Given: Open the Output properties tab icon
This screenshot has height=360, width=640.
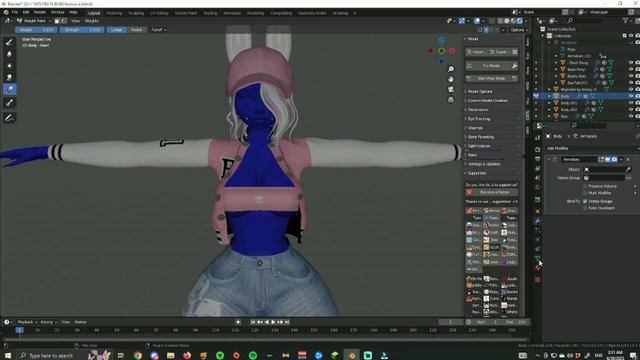Looking at the screenshot, I should [538, 159].
